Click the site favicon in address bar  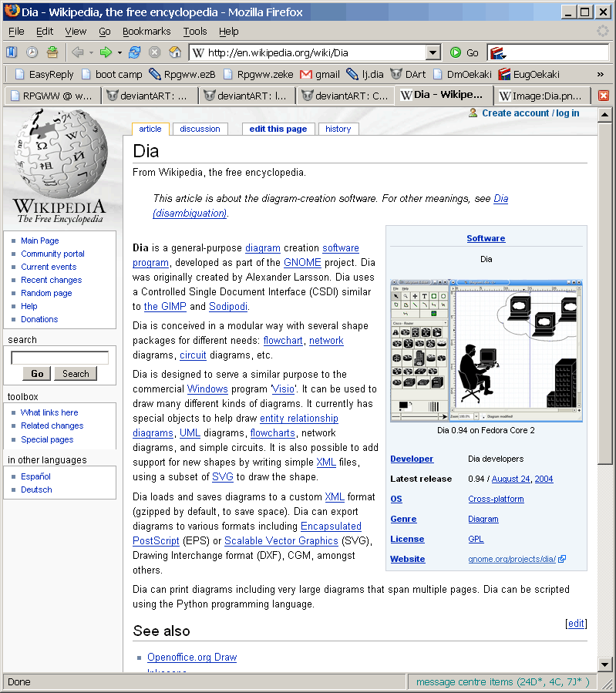point(198,52)
